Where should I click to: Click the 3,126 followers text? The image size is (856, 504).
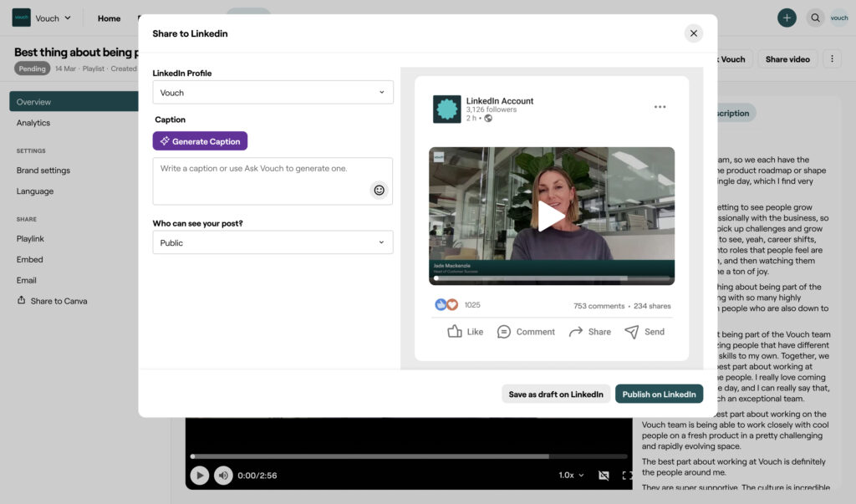pyautogui.click(x=492, y=109)
